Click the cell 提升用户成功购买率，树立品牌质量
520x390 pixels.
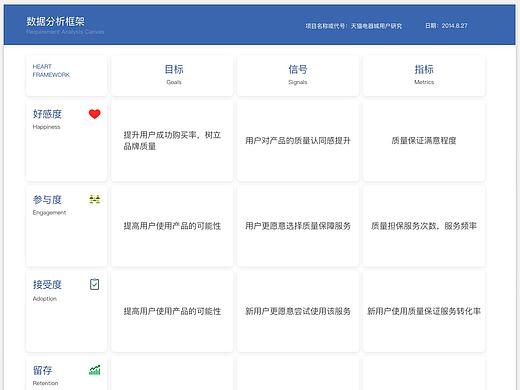[x=172, y=140]
